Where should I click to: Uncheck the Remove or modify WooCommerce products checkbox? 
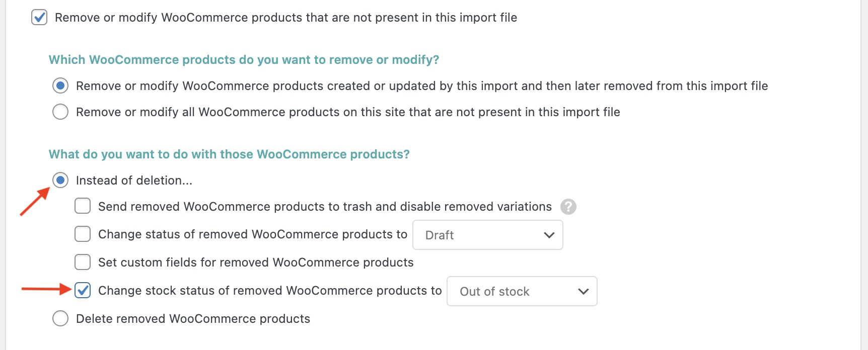tap(39, 18)
